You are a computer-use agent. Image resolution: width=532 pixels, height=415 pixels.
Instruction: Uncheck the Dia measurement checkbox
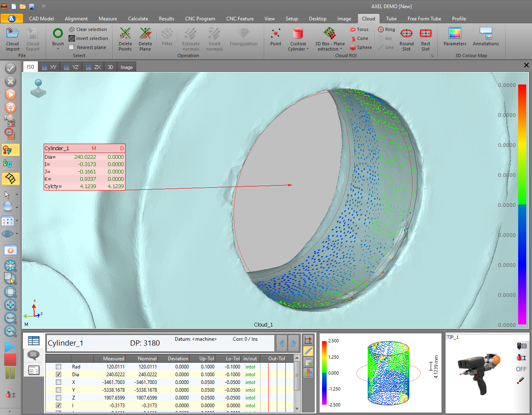pyautogui.click(x=58, y=374)
